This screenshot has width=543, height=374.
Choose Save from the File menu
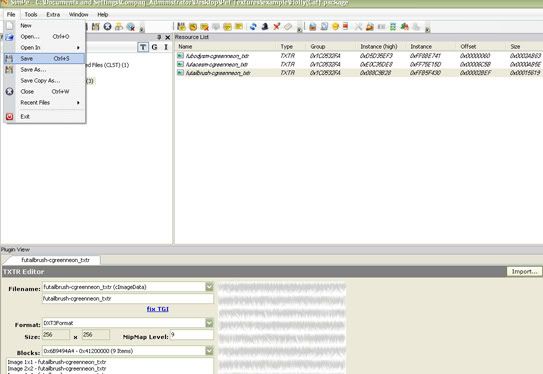pyautogui.click(x=44, y=59)
